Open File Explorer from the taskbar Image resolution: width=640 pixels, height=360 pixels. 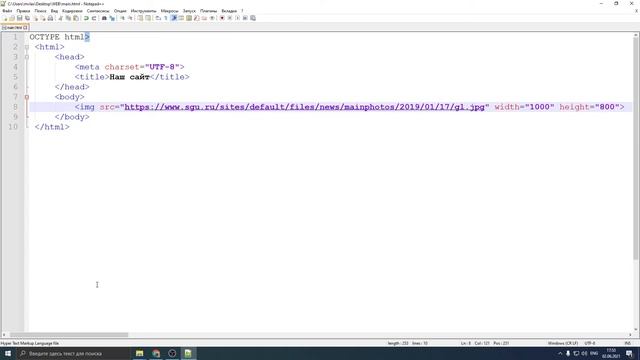pyautogui.click(x=140, y=353)
